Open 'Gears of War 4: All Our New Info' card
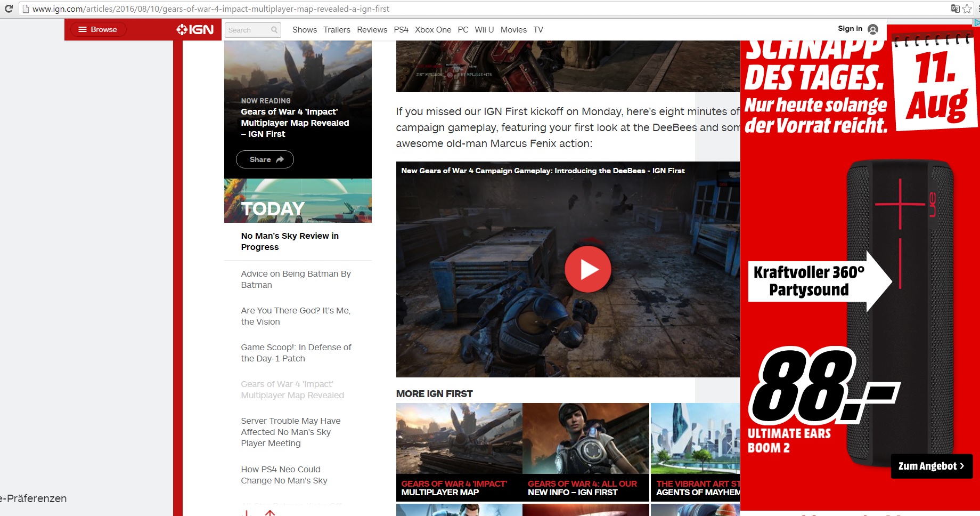The image size is (980, 516). tap(586, 452)
